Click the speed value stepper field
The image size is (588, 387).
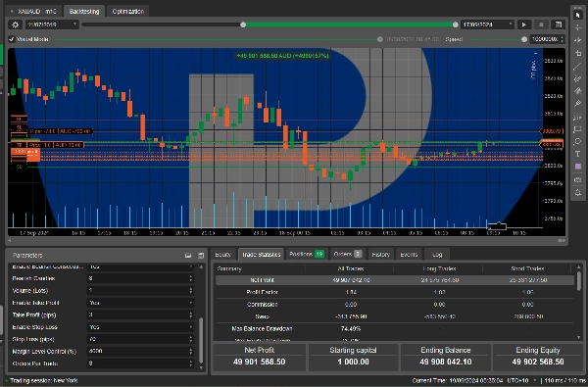(547, 39)
